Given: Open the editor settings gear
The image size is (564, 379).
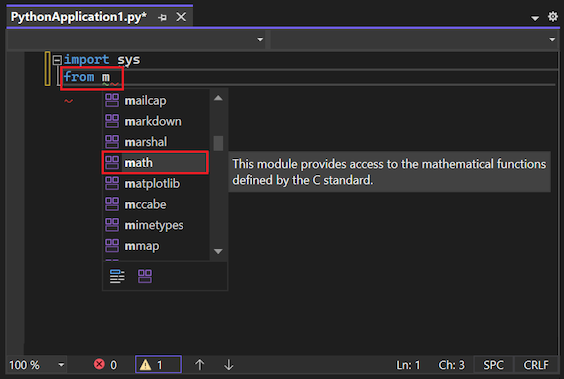Looking at the screenshot, I should [552, 17].
